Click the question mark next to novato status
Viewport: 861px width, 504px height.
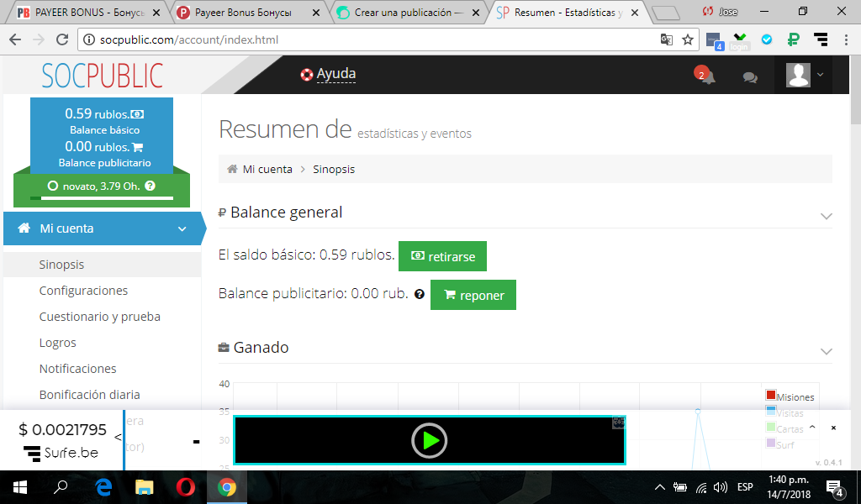tap(150, 186)
